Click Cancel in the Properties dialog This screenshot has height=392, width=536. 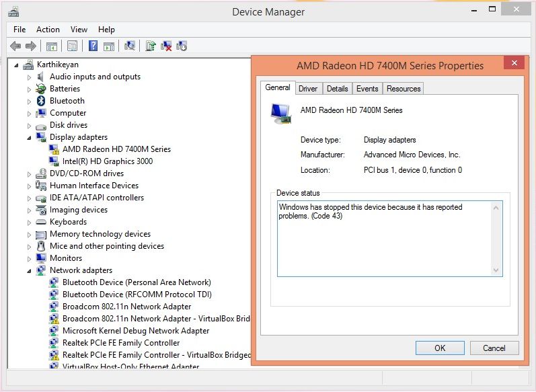494,348
